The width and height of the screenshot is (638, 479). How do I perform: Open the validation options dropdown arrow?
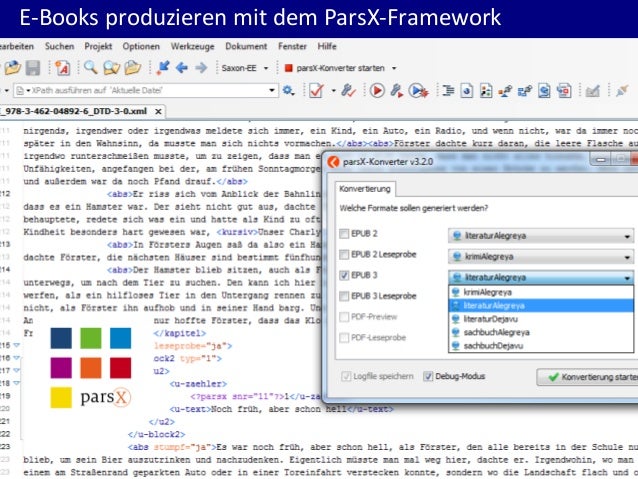point(333,90)
